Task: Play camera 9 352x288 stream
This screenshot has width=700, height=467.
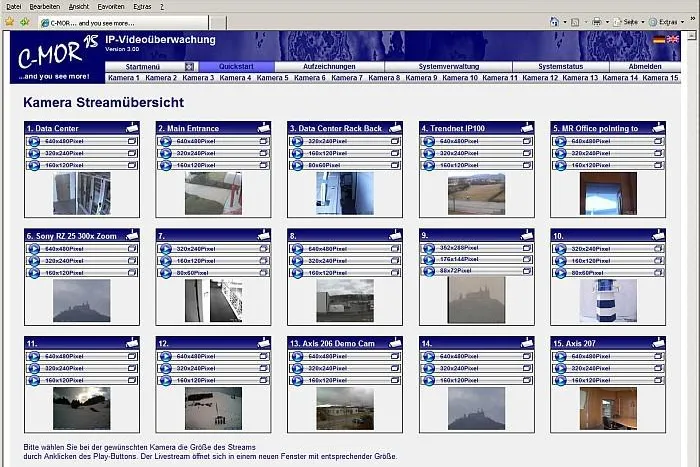Action: coord(429,248)
